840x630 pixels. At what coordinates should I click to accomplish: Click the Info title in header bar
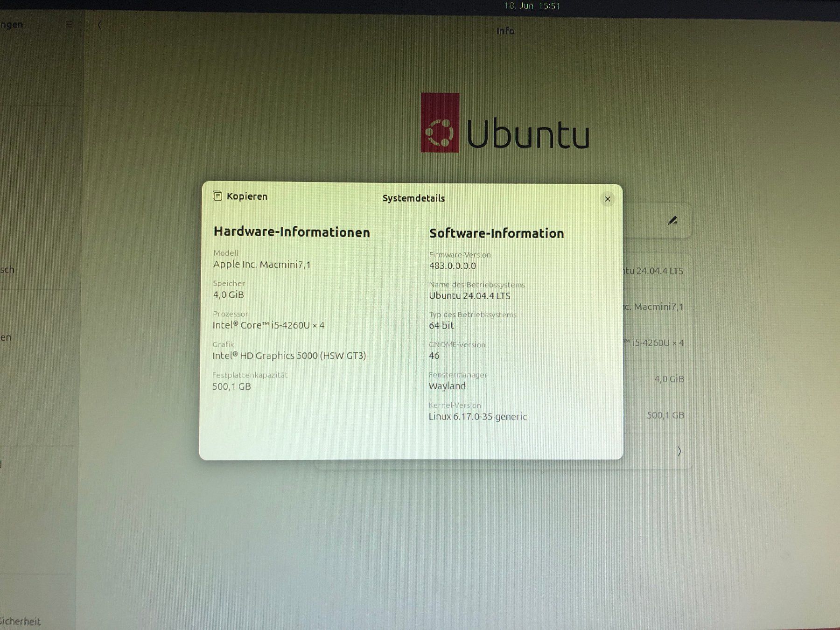point(505,31)
